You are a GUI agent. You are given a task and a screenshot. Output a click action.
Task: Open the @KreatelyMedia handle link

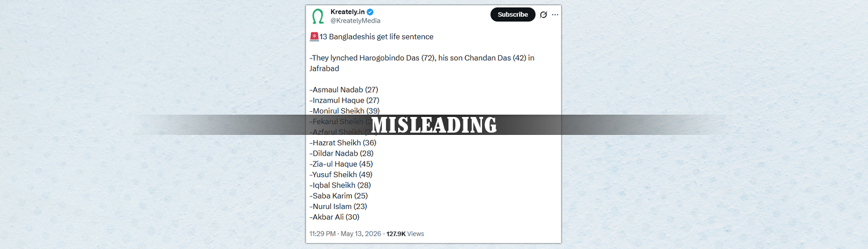click(355, 21)
